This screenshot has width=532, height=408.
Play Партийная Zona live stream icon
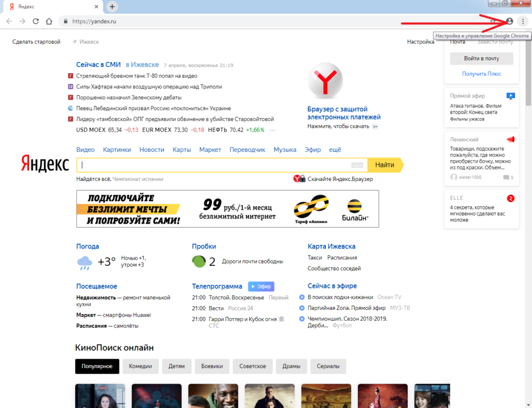click(302, 308)
